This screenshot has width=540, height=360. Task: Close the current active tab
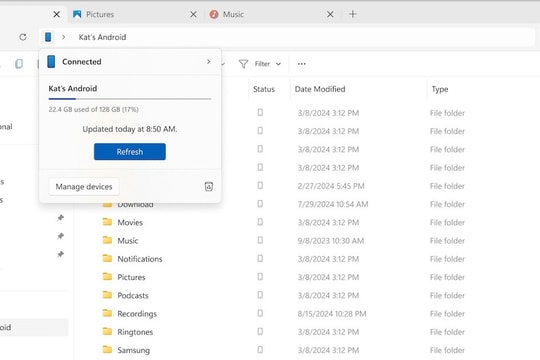click(x=56, y=14)
